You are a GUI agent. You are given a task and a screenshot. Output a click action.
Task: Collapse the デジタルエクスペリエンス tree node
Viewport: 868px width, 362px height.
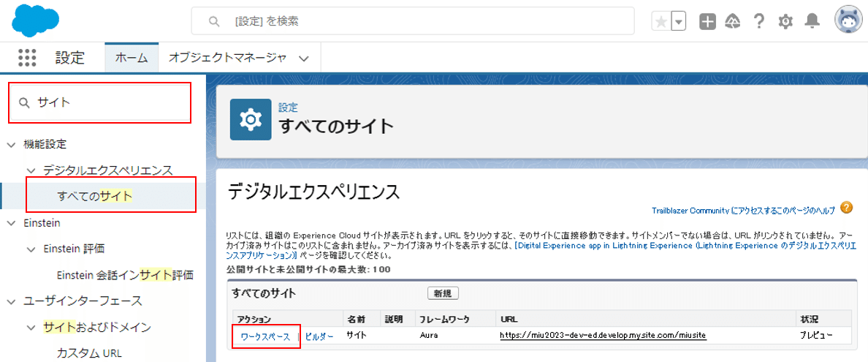coord(31,170)
